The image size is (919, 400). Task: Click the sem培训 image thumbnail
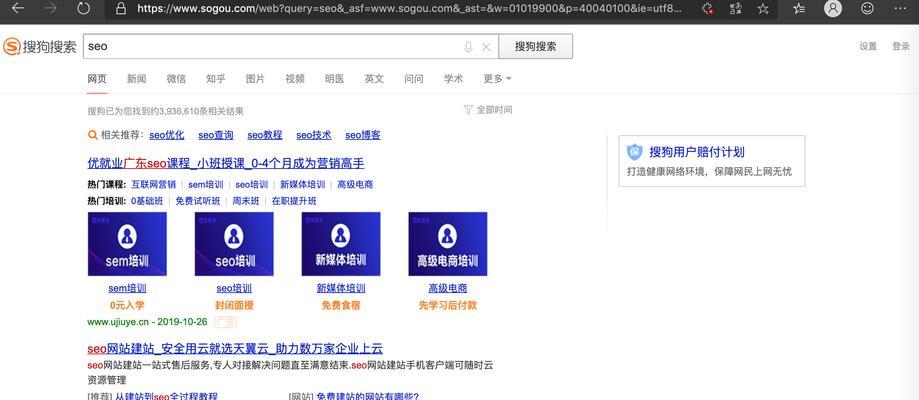(x=127, y=244)
